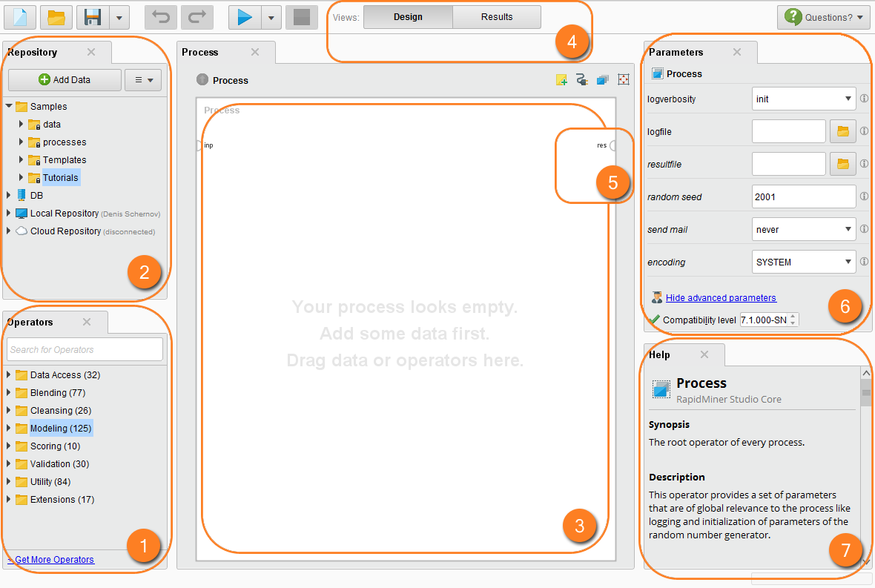The height and width of the screenshot is (588, 875).
Task: Browse for logfile using folder icon
Action: click(842, 131)
